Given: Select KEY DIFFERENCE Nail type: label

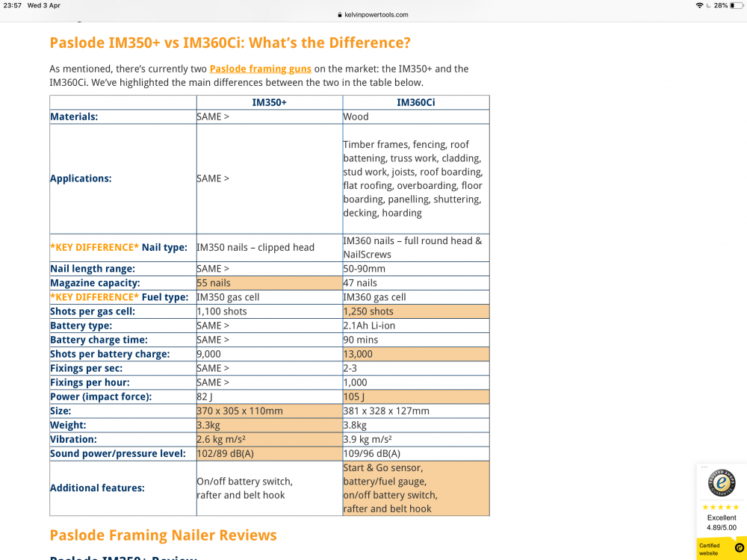Looking at the screenshot, I should click(x=119, y=248).
